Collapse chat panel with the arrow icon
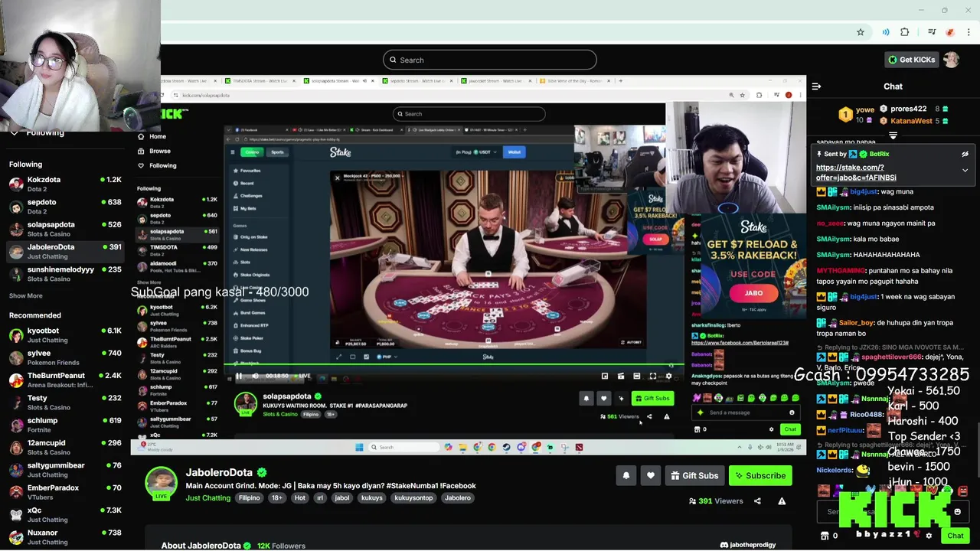The height and width of the screenshot is (551, 980). [x=816, y=86]
